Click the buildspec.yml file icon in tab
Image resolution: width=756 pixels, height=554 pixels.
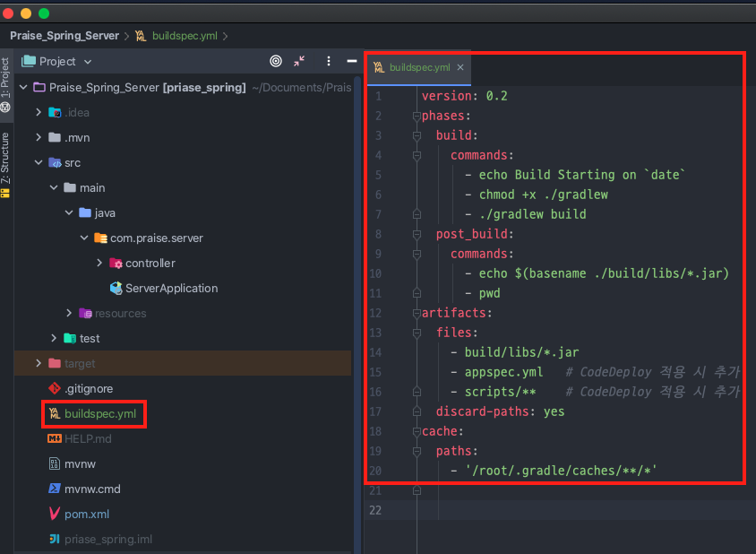tap(380, 66)
